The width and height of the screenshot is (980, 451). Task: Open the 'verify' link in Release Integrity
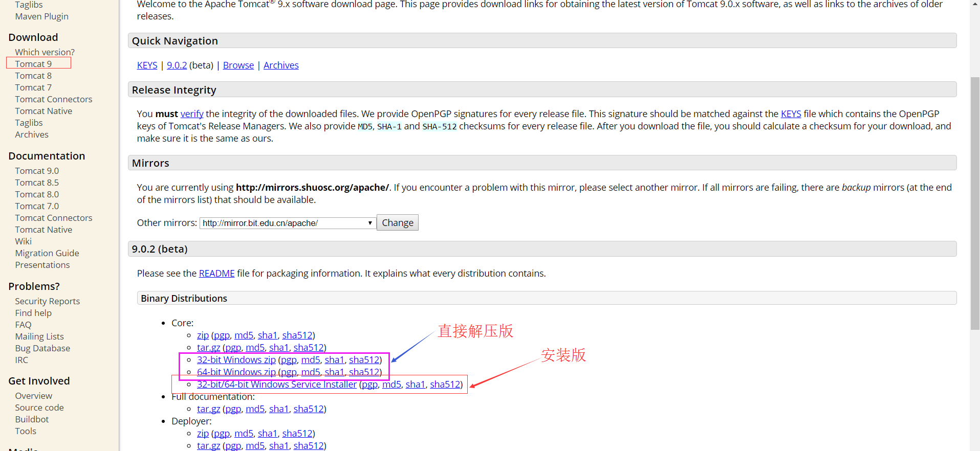pos(192,114)
